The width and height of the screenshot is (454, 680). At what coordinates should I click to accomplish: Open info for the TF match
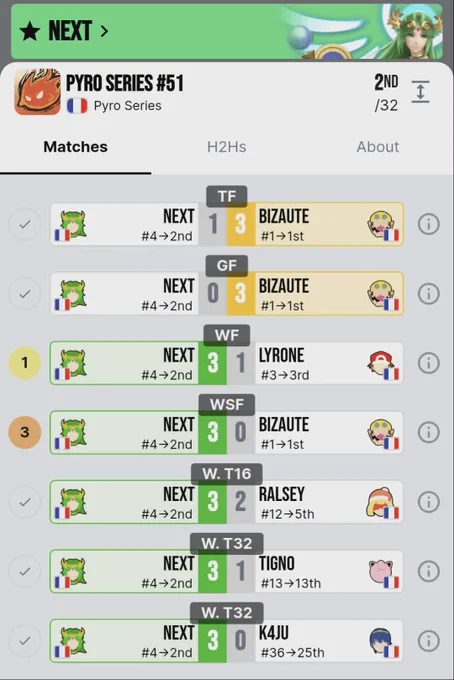[x=428, y=224]
